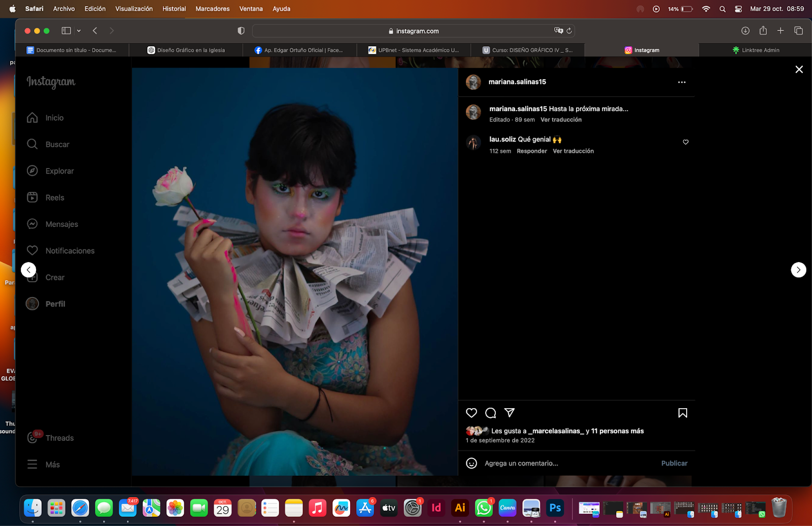
Task: Open the Archivo menu
Action: 64,9
